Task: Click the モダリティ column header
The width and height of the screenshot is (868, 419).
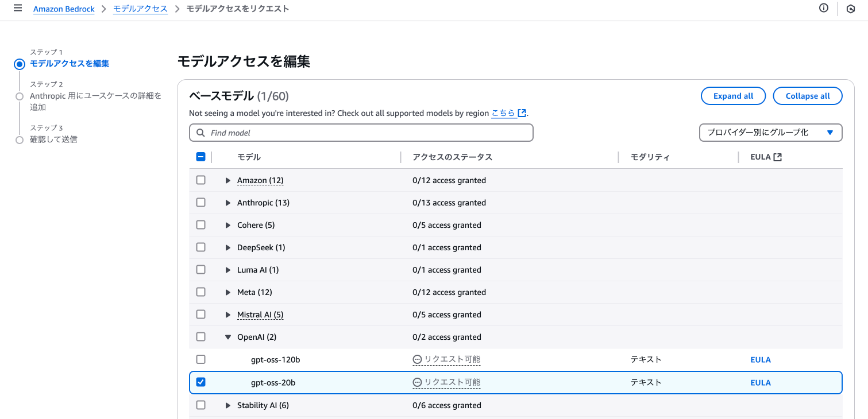Action: coord(650,157)
